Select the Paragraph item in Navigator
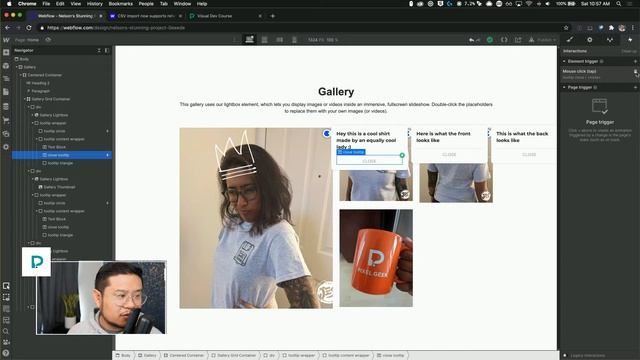The height and width of the screenshot is (360, 640). click(40, 91)
